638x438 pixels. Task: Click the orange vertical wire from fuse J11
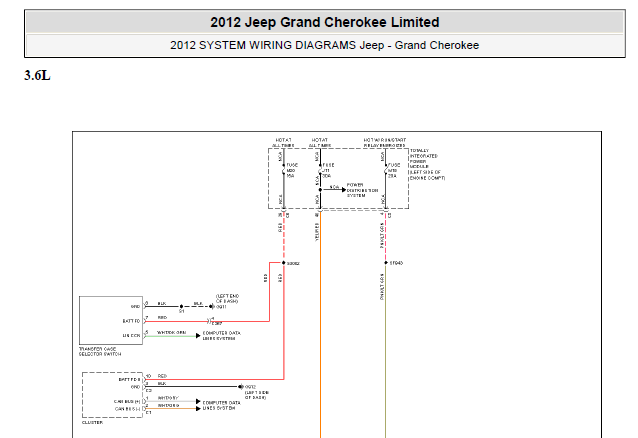pyautogui.click(x=321, y=326)
